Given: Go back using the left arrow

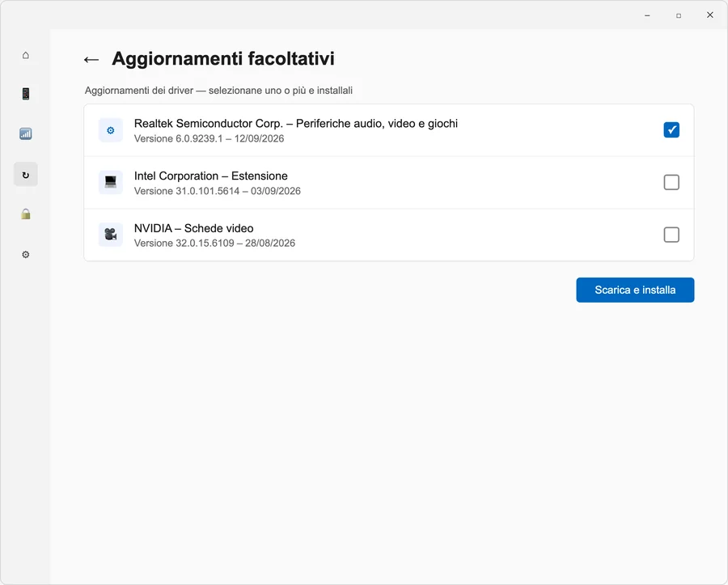Looking at the screenshot, I should pyautogui.click(x=91, y=59).
